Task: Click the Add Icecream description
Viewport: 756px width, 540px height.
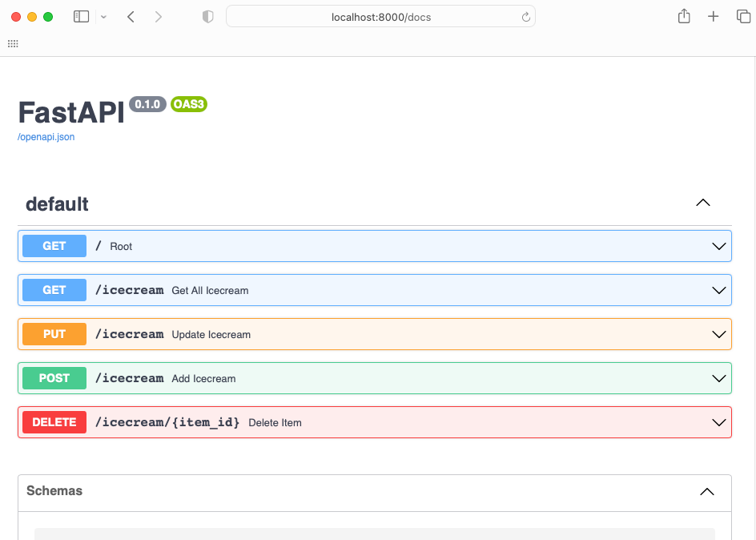Action: (203, 379)
